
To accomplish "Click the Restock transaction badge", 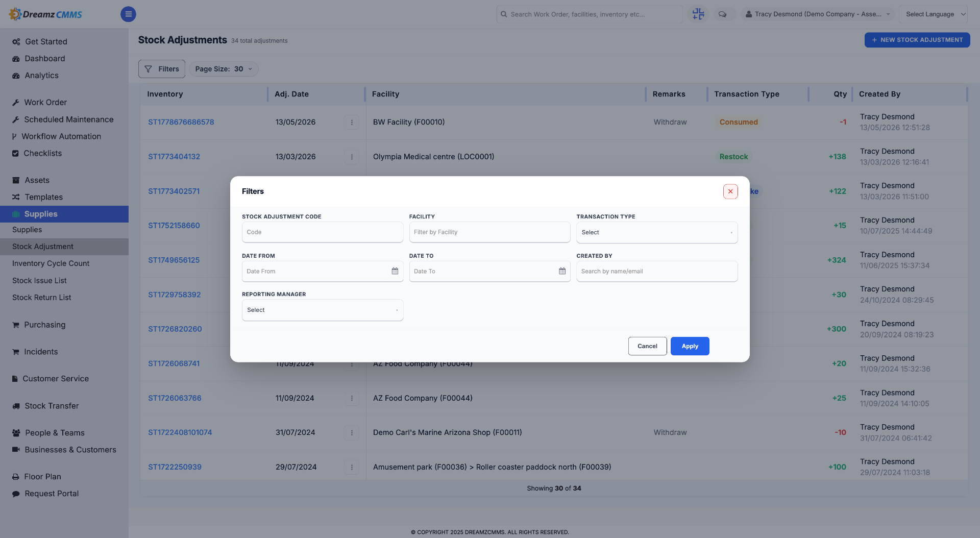I will [733, 157].
